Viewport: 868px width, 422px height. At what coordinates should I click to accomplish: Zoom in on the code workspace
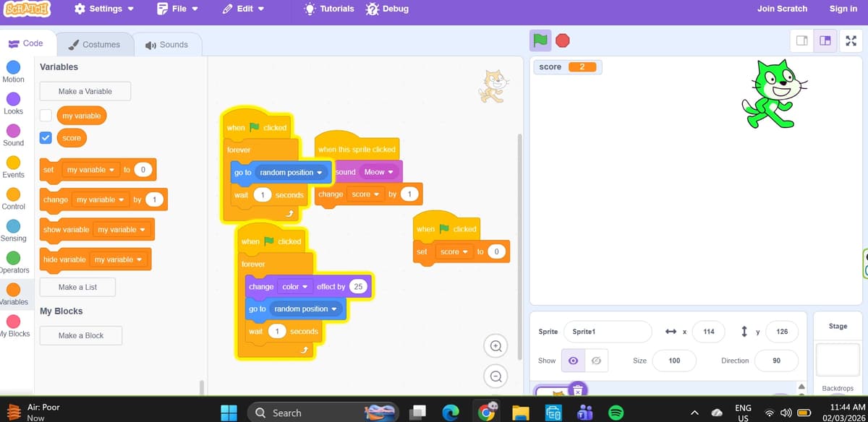[x=495, y=347]
